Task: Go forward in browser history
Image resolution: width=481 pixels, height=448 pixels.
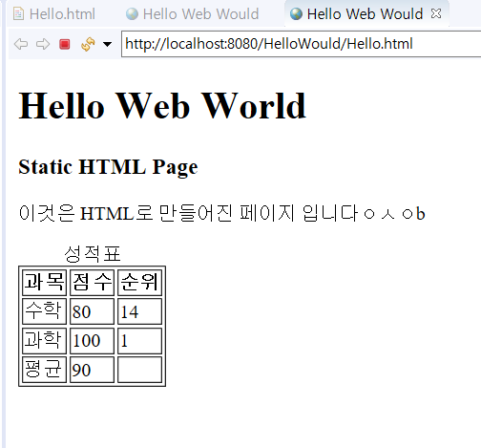Action: (43, 44)
